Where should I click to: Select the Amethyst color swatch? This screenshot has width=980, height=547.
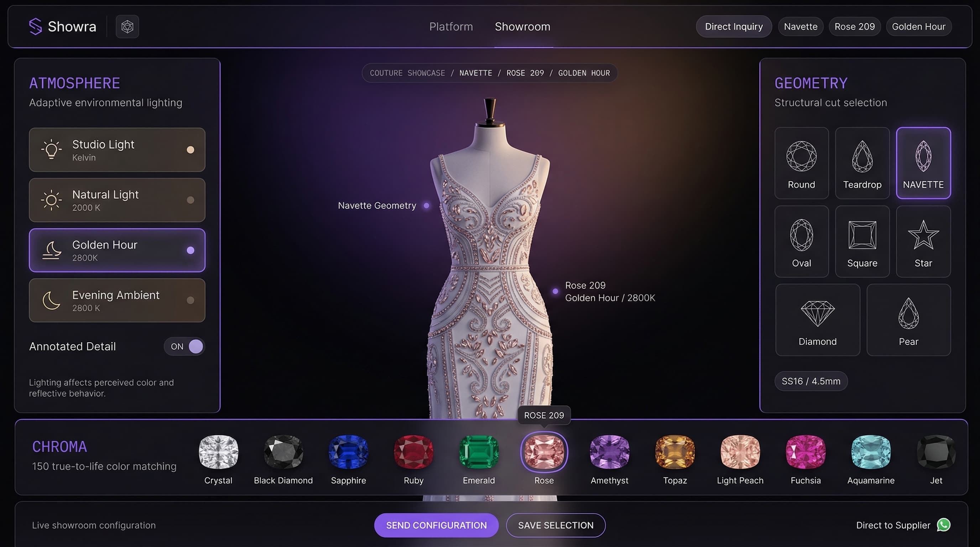tap(609, 453)
